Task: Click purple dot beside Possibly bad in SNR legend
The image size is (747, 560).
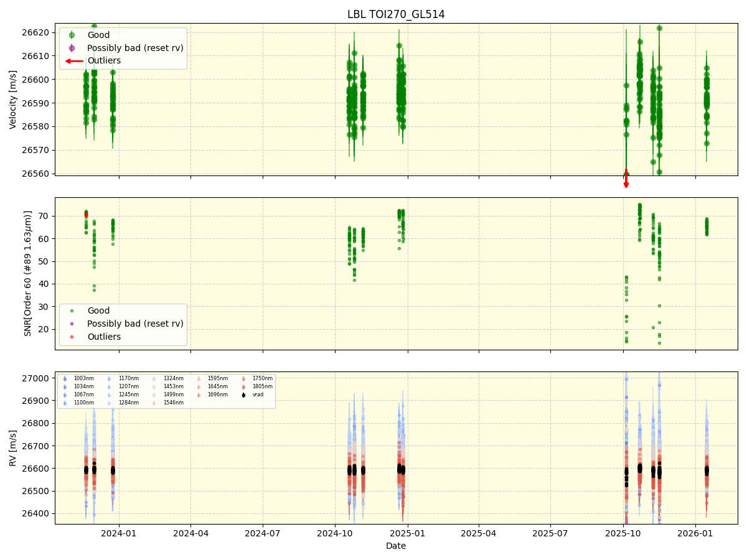Action: 72,324
